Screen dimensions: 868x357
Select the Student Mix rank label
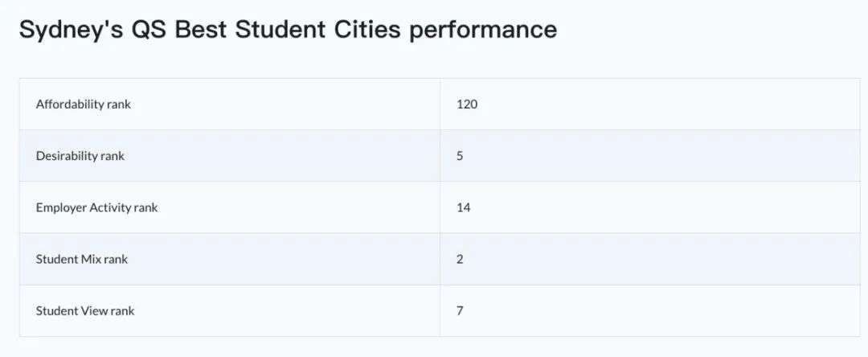pos(82,259)
